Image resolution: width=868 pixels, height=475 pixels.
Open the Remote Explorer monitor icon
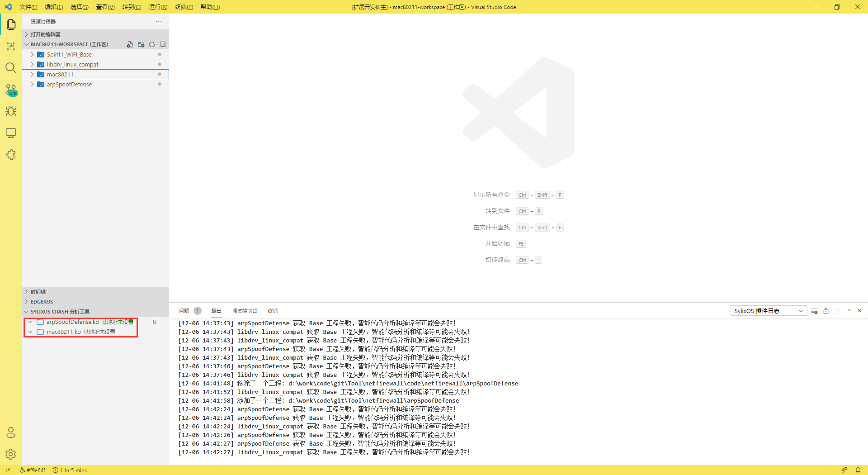pyautogui.click(x=11, y=133)
